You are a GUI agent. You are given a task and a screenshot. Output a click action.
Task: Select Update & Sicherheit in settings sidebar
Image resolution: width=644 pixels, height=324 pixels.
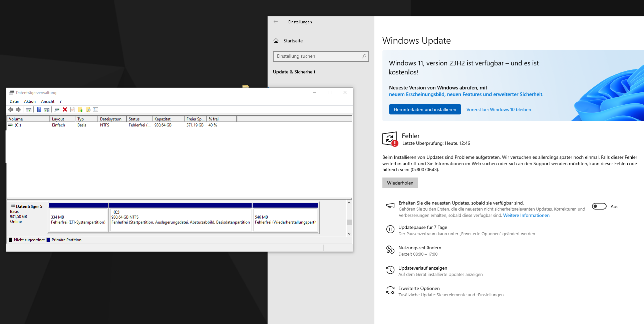point(294,72)
